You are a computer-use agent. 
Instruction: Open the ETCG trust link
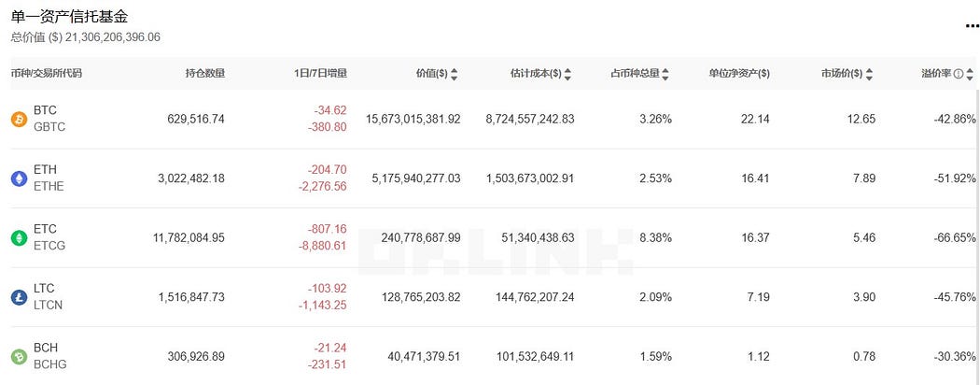click(x=49, y=246)
